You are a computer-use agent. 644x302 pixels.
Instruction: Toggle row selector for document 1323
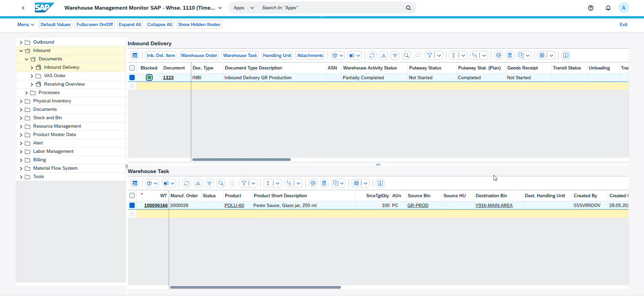[x=132, y=78]
